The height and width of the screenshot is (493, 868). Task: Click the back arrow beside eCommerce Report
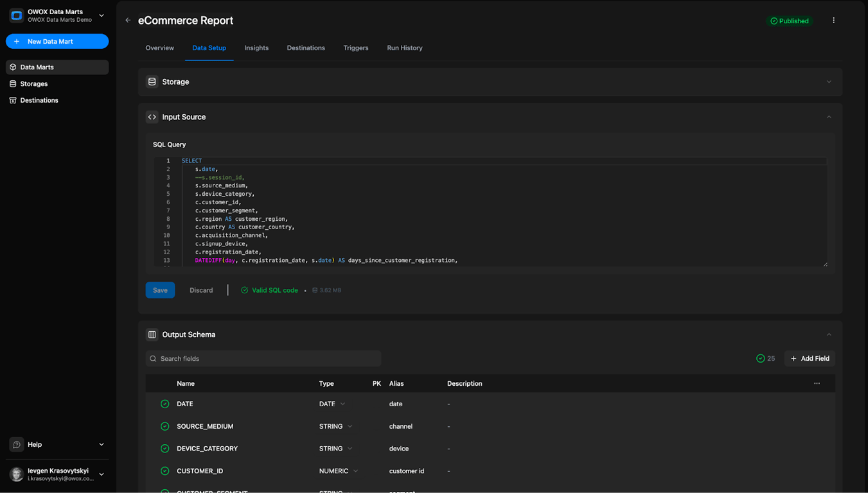pyautogui.click(x=128, y=21)
